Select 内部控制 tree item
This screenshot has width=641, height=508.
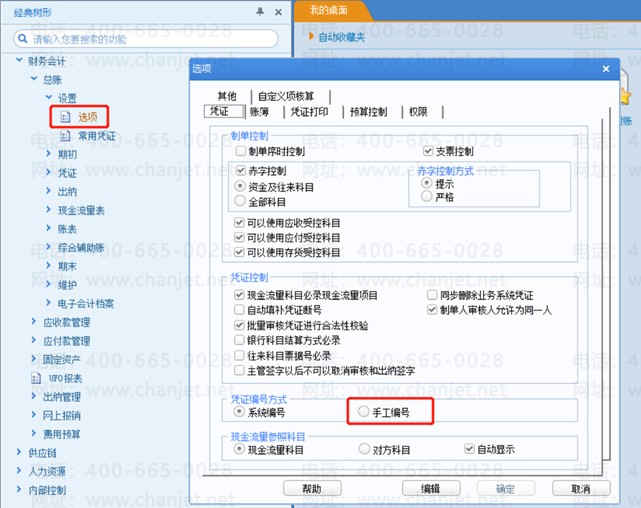[x=47, y=490]
